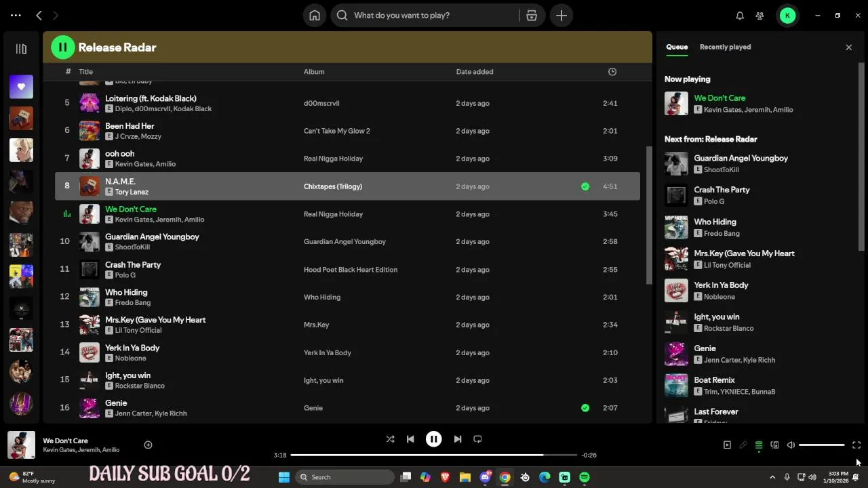Seek in the song progress bar
868x488 pixels.
(x=433, y=455)
